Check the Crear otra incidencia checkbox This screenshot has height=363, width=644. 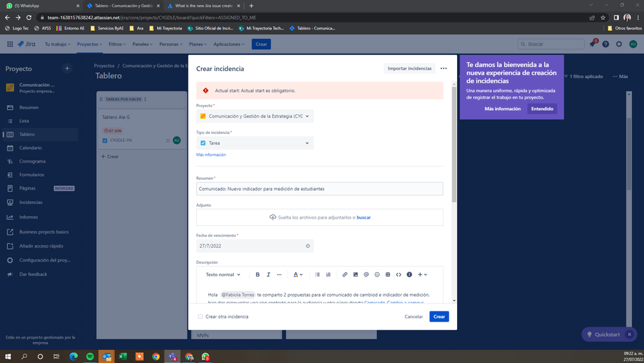pyautogui.click(x=200, y=317)
